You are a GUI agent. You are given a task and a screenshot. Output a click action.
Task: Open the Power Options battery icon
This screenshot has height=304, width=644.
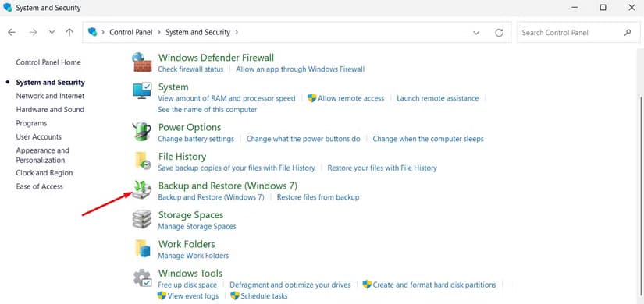point(142,132)
